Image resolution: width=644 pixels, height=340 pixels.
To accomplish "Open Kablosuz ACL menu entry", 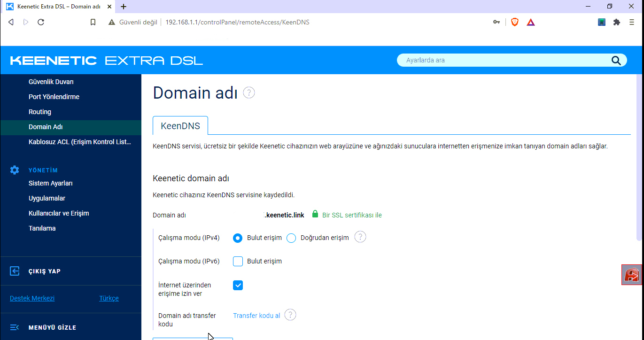I will click(80, 142).
